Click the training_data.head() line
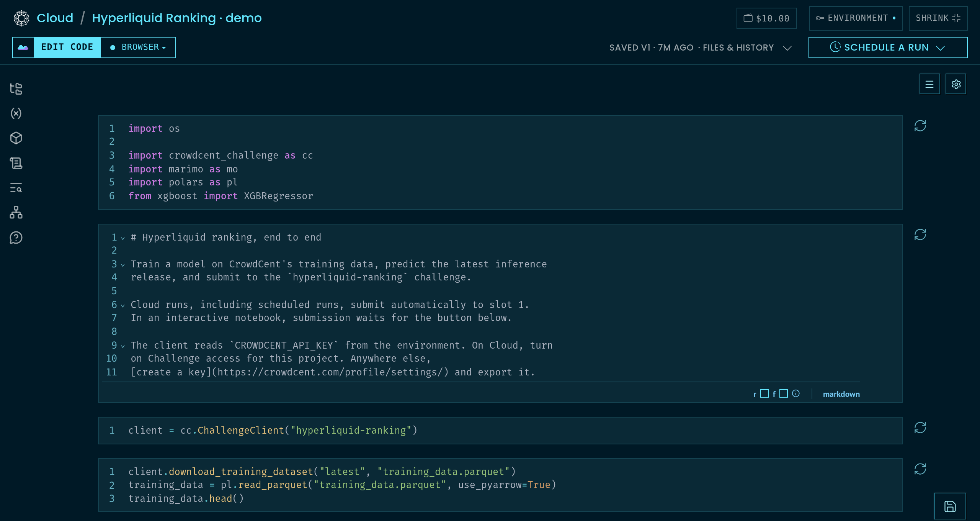 (x=186, y=498)
